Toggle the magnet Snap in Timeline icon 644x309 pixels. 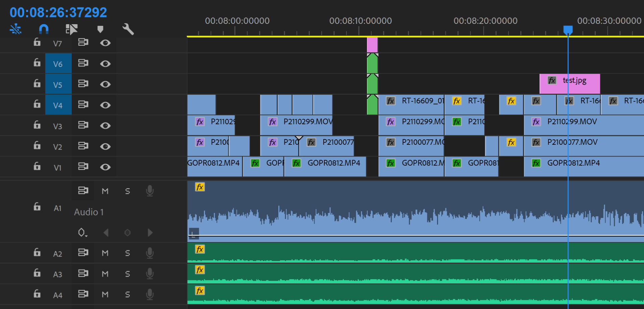[x=44, y=29]
